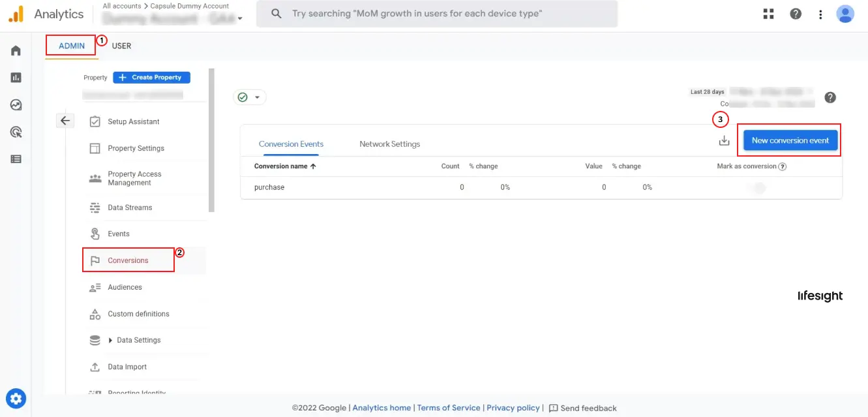This screenshot has width=868, height=417.
Task: Click the New conversion event button
Action: click(790, 140)
